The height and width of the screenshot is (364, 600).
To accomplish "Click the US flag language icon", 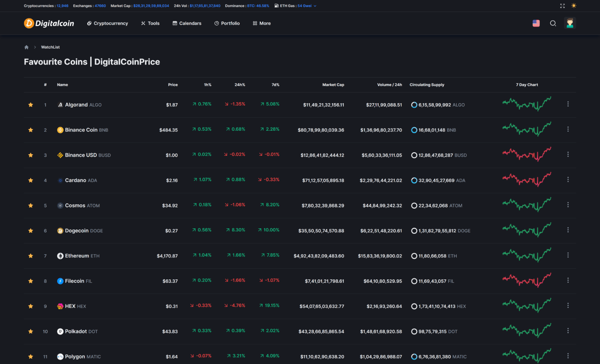I will 536,24.
